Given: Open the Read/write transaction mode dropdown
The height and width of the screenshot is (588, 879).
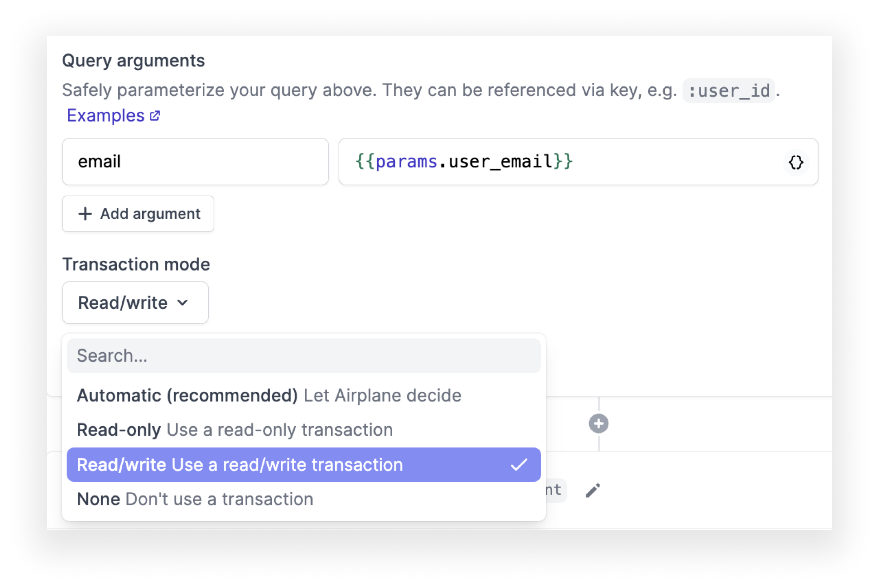Looking at the screenshot, I should [x=135, y=303].
